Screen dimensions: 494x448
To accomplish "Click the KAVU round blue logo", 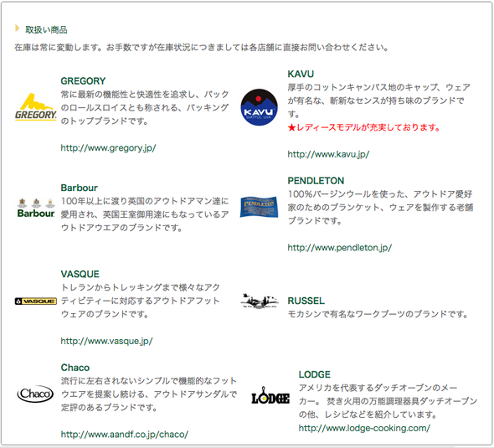I will 259,107.
